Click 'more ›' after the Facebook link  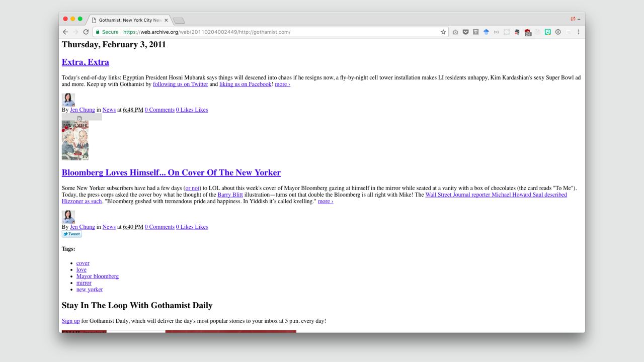282,84
